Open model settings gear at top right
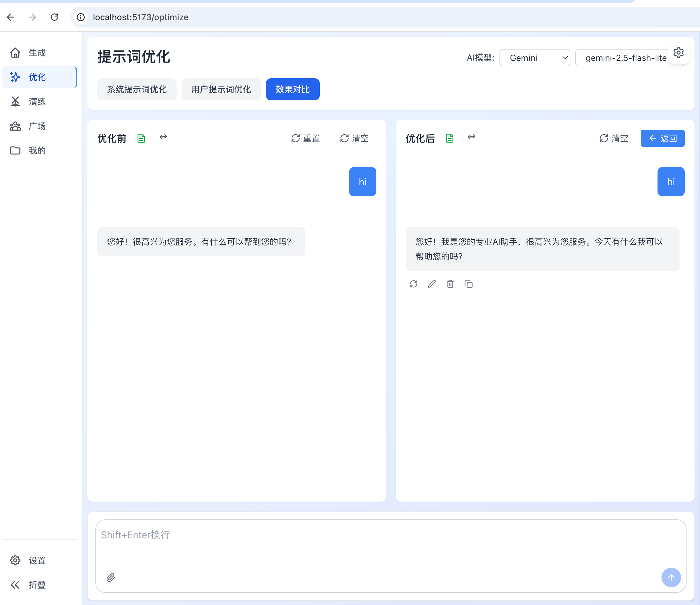Screen dimensions: 700x605 (x=678, y=53)
